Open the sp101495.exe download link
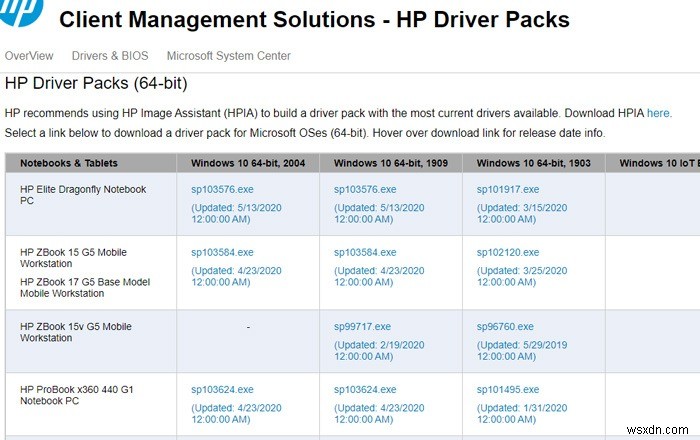700x440 pixels. [508, 390]
